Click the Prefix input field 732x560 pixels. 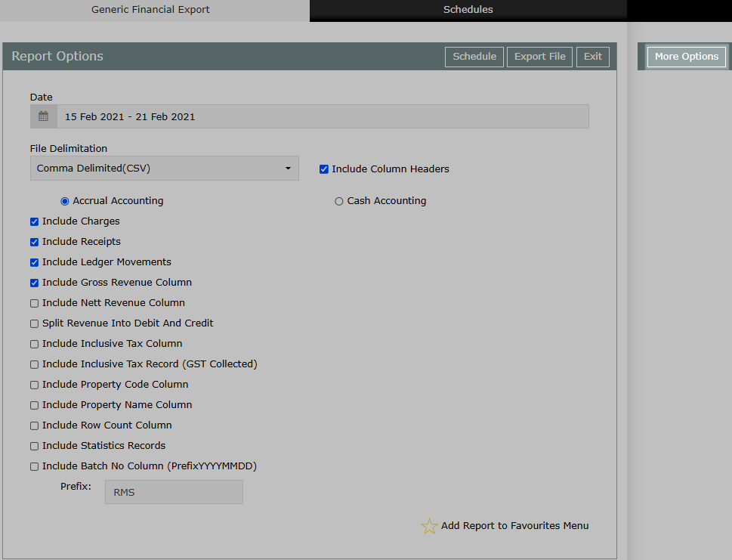174,492
